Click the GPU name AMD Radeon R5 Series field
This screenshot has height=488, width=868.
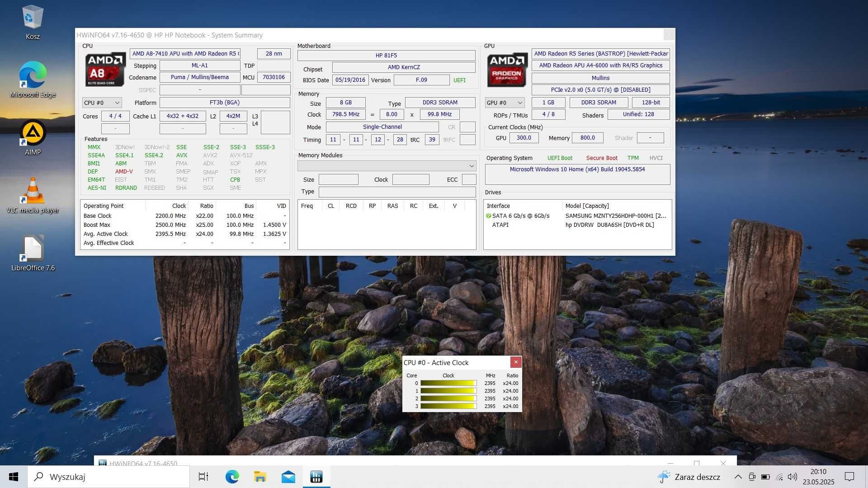[x=601, y=54]
